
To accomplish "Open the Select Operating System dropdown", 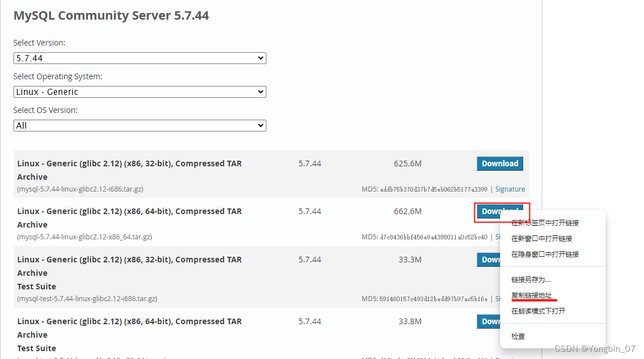I will 139,92.
